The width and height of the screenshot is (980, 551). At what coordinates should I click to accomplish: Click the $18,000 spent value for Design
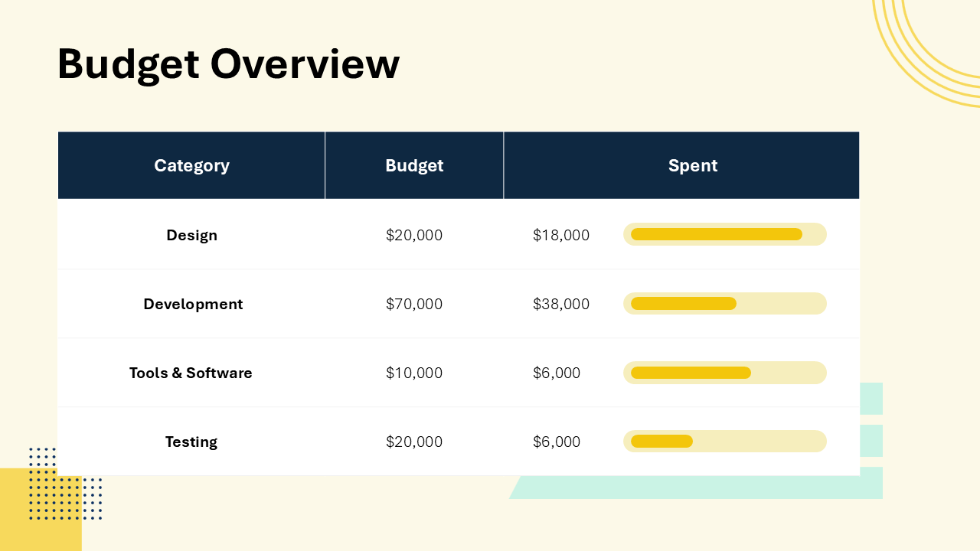561,235
